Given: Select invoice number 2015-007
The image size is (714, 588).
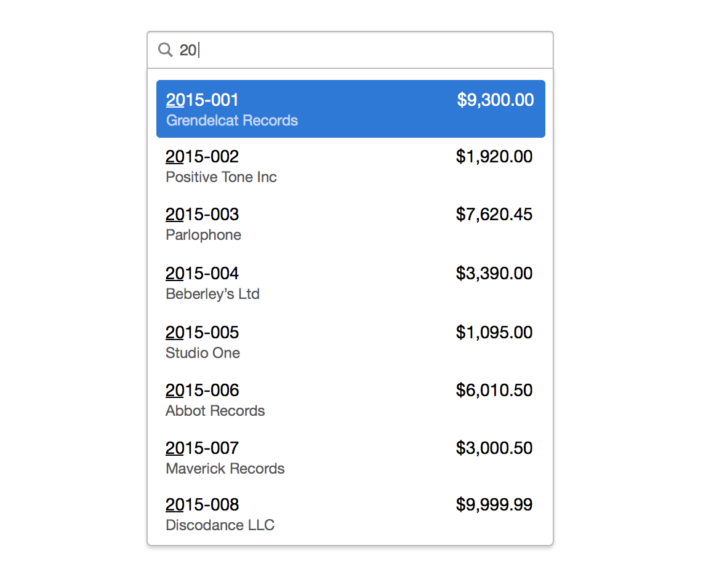Looking at the screenshot, I should click(203, 448).
